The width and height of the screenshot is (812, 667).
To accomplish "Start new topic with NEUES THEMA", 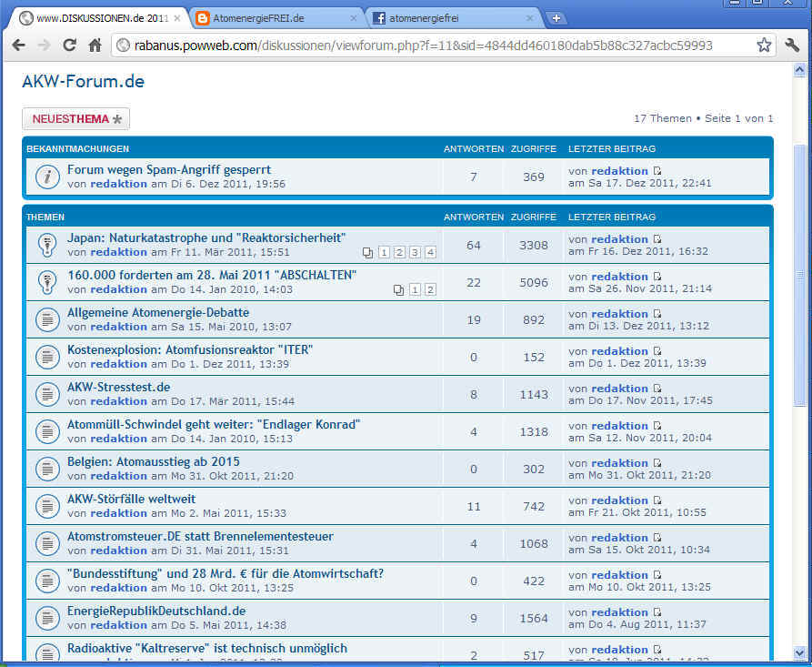I will pos(75,119).
